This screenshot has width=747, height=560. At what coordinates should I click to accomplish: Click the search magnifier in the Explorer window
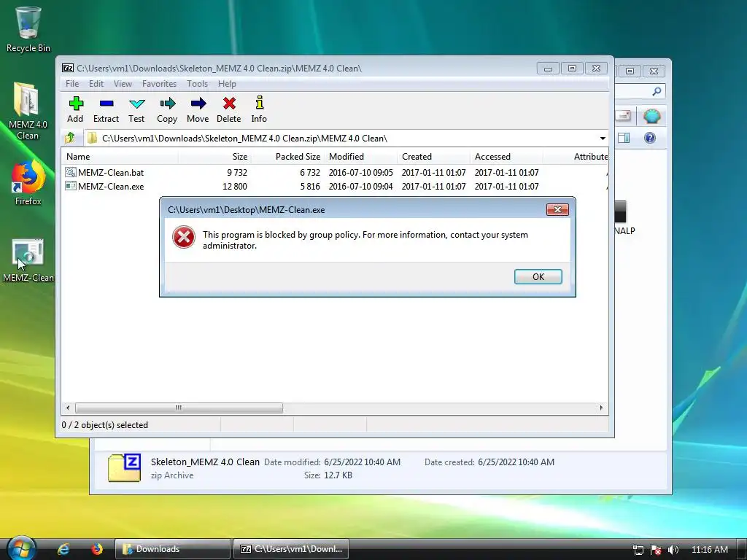pyautogui.click(x=657, y=91)
